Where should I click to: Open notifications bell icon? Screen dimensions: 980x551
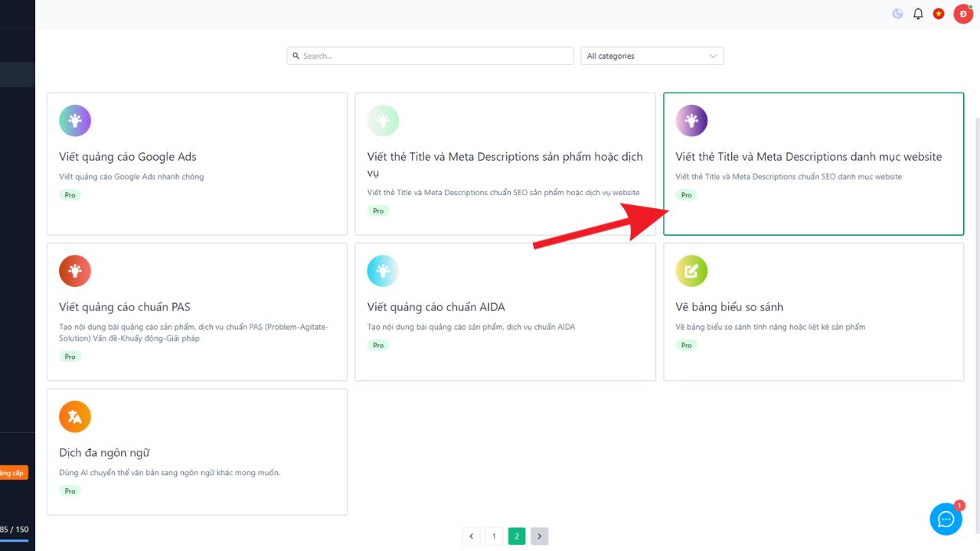pyautogui.click(x=918, y=14)
